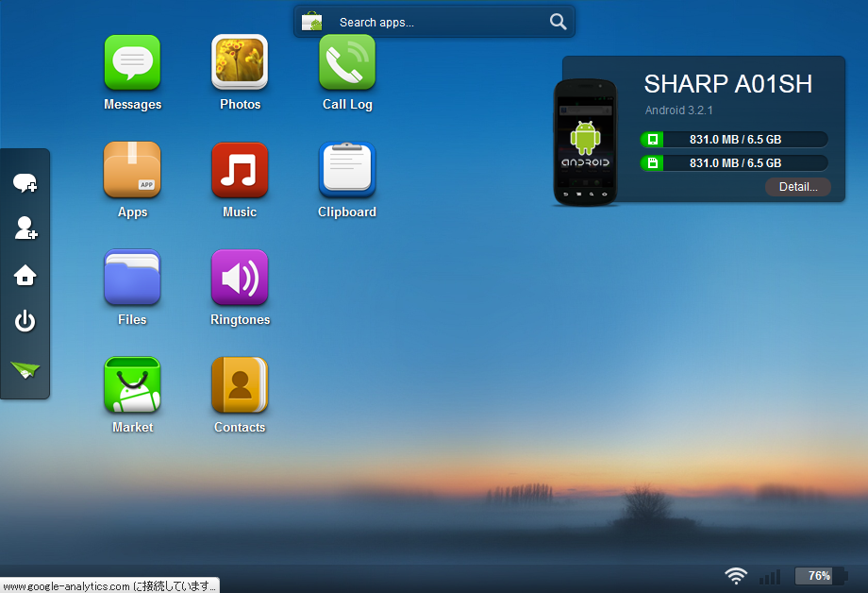The image size is (868, 593).
Task: Launch the Market app icon
Action: [x=132, y=386]
